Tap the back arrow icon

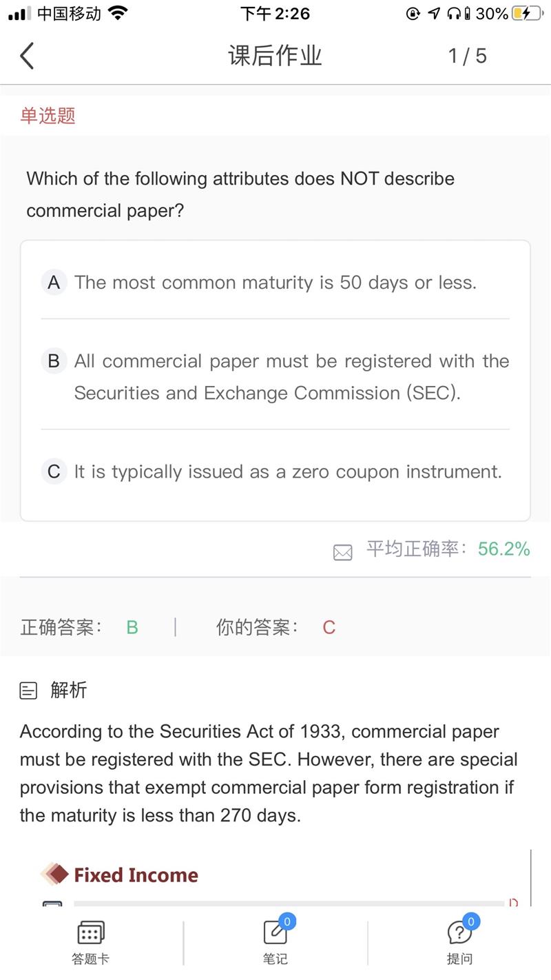click(27, 56)
